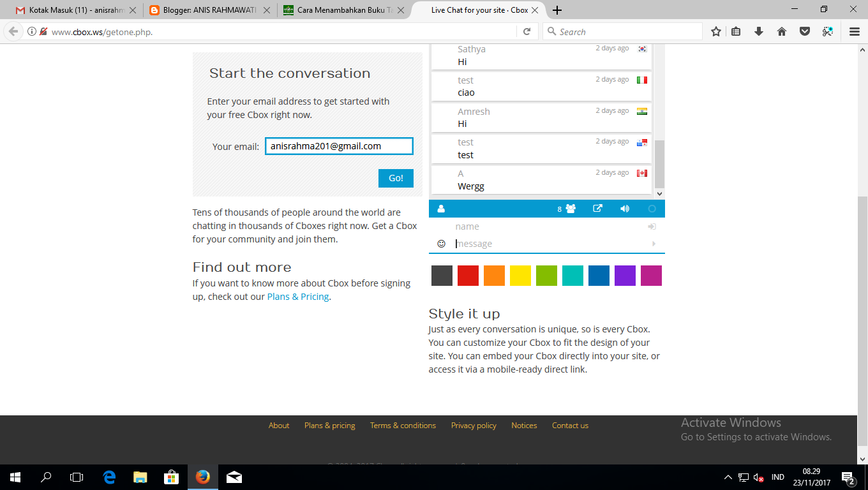Select the purple Cbox color swatch
This screenshot has width=868, height=490.
625,276
